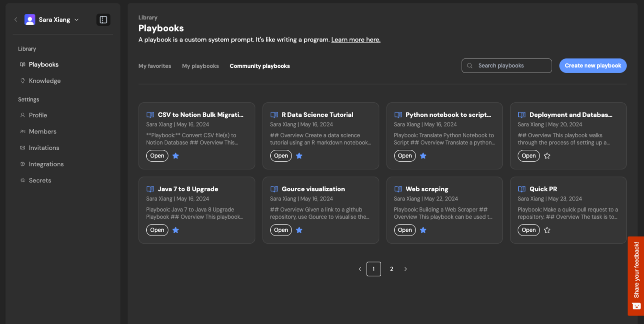Click the Knowledge lightbulb icon in sidebar

click(22, 81)
